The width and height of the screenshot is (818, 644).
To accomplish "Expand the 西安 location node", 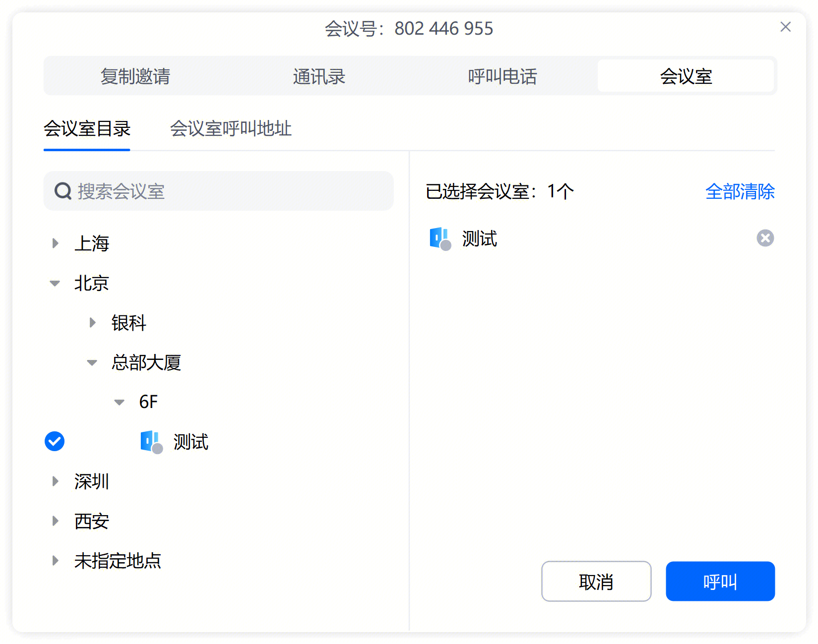I will point(55,521).
